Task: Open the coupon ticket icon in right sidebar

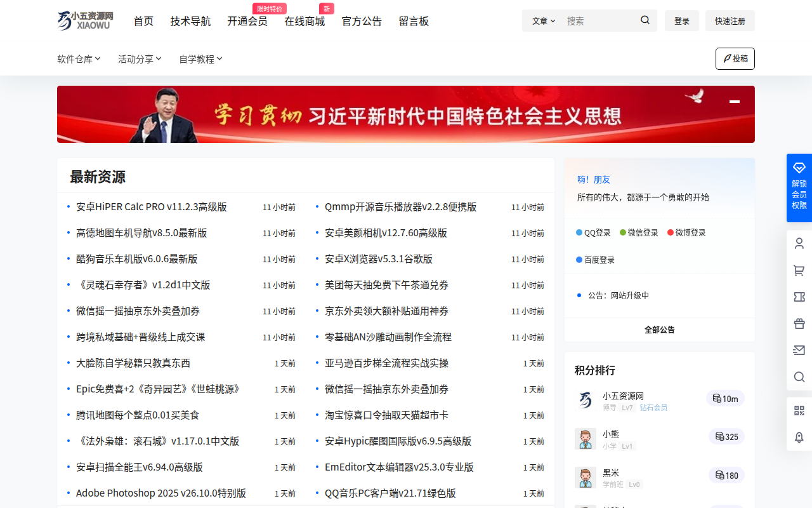Action: coord(799,297)
